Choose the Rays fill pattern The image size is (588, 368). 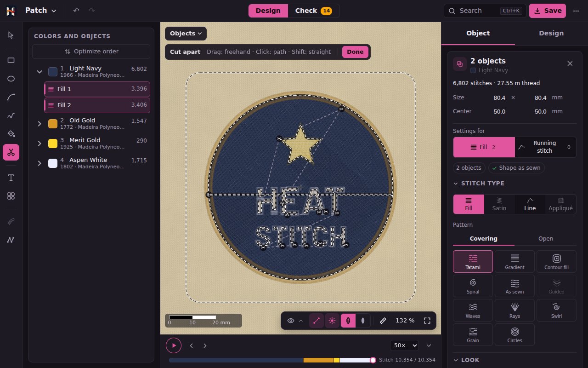514,310
